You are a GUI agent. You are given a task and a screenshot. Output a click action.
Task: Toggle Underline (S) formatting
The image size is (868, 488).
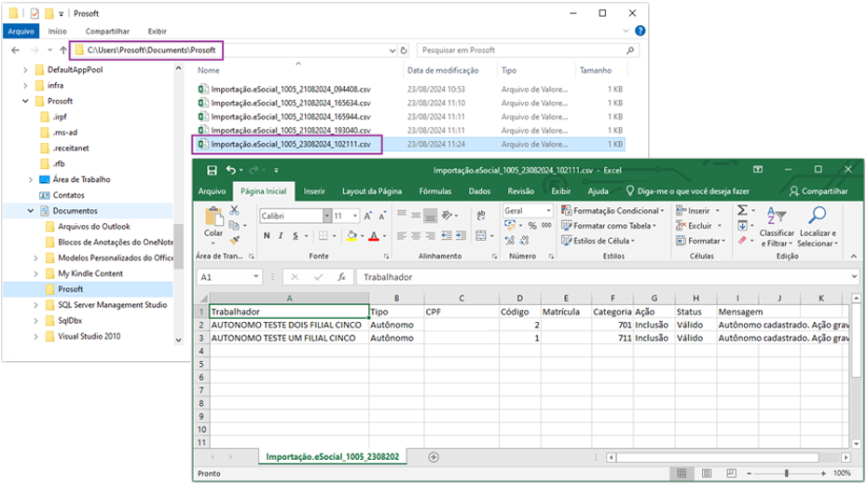pos(296,236)
